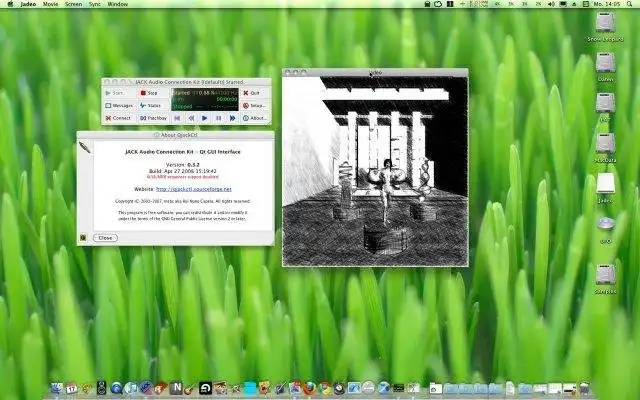Start transport play in QjackCtl
The height and width of the screenshot is (400, 640).
[205, 118]
